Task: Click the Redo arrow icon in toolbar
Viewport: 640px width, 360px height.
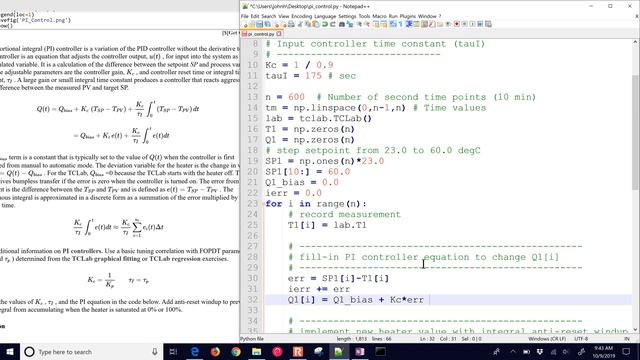Action: pyautogui.click(x=333, y=24)
